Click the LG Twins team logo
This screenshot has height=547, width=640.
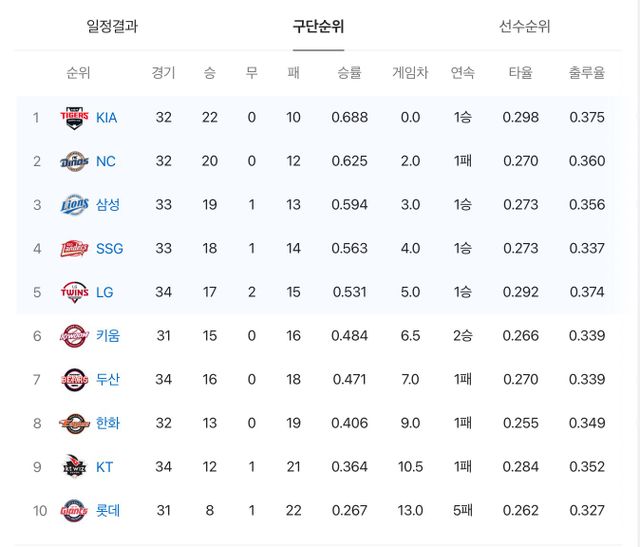coord(75,292)
